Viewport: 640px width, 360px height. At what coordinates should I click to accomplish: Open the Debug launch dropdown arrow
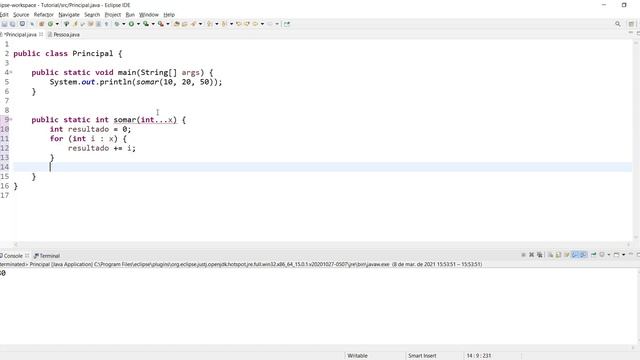coord(124,24)
